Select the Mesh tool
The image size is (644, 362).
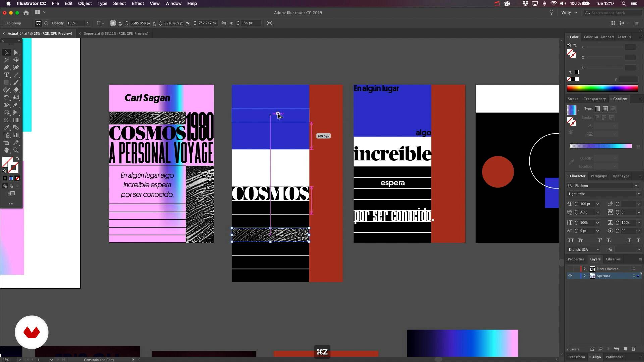(x=6, y=120)
